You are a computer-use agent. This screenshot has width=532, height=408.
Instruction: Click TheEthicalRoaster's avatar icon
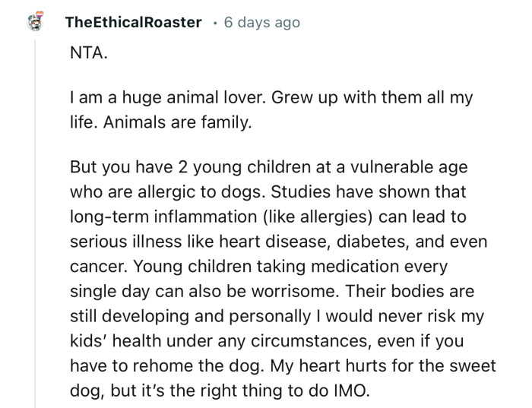(34, 22)
